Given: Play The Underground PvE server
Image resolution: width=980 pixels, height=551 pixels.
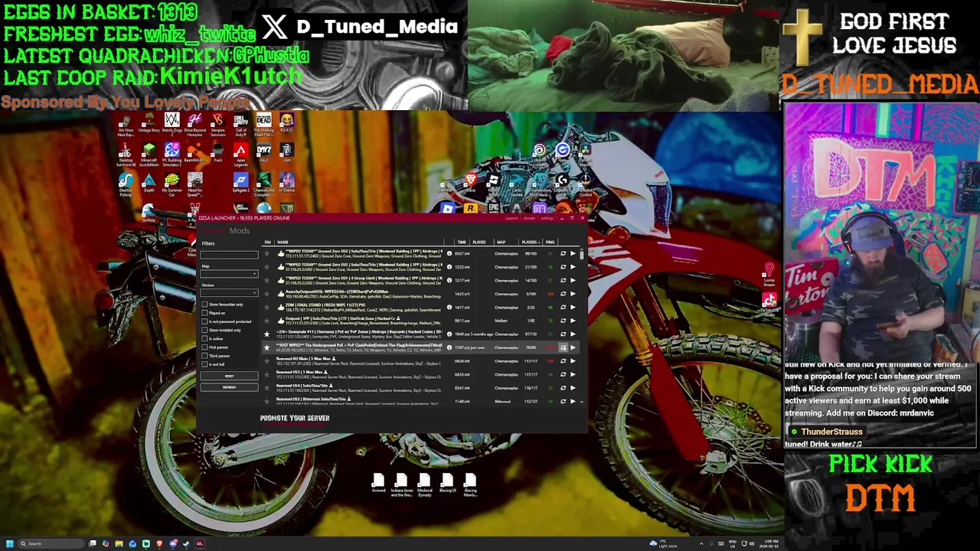Looking at the screenshot, I should coord(573,347).
